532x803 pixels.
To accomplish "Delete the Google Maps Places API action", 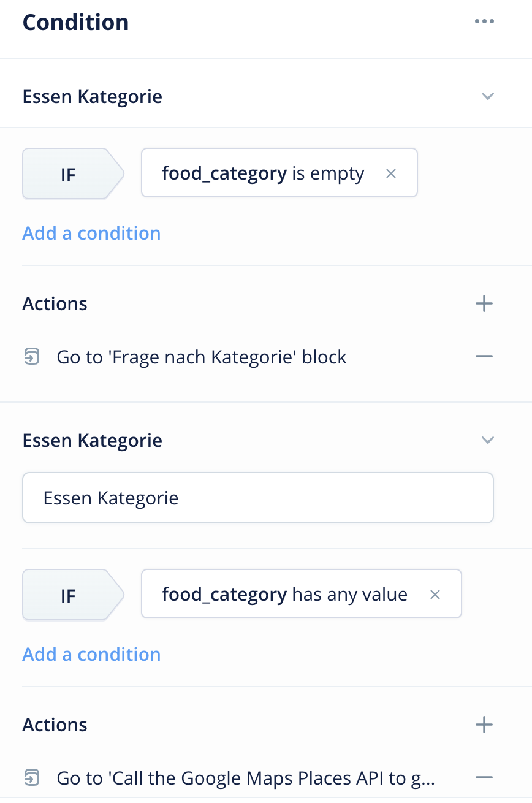I will [484, 777].
